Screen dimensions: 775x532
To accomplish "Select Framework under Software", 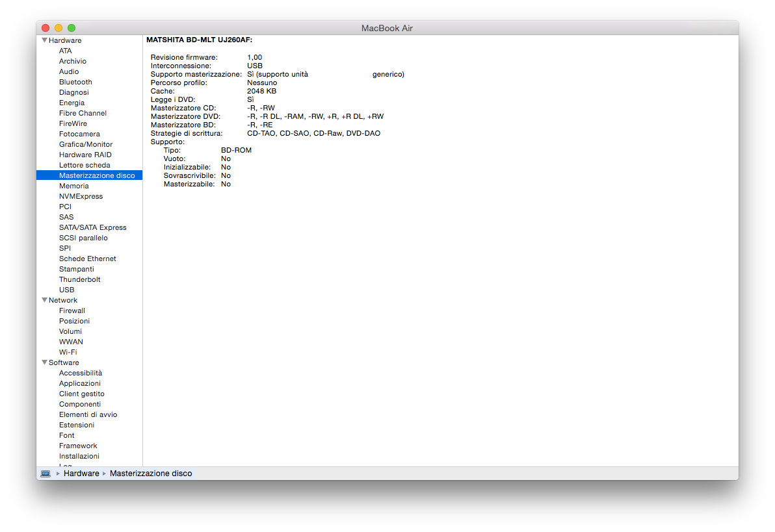I will coord(78,445).
